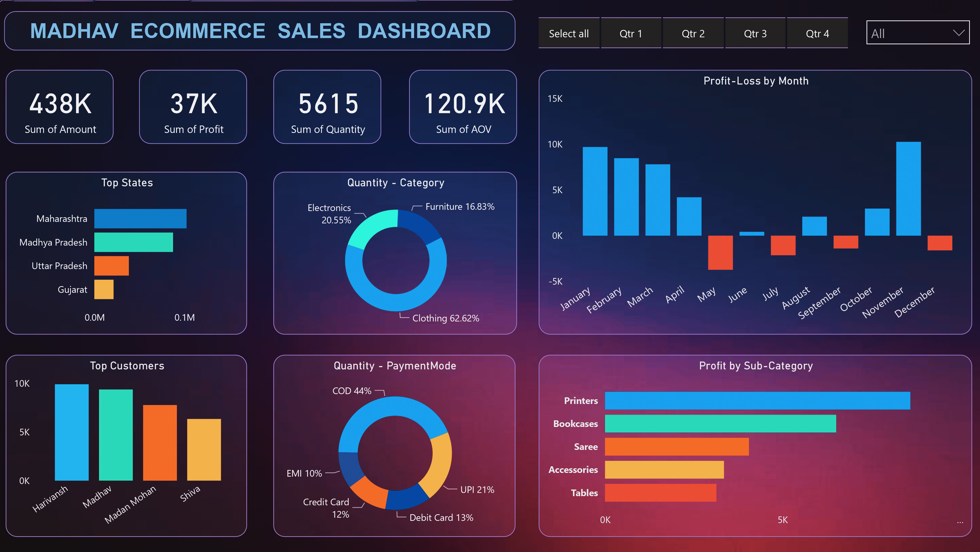980x552 pixels.
Task: Select the Qtr 2 filter button
Action: [693, 34]
